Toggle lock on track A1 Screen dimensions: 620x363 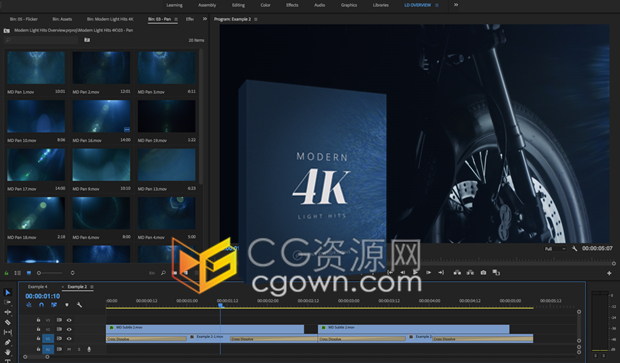pos(38,349)
